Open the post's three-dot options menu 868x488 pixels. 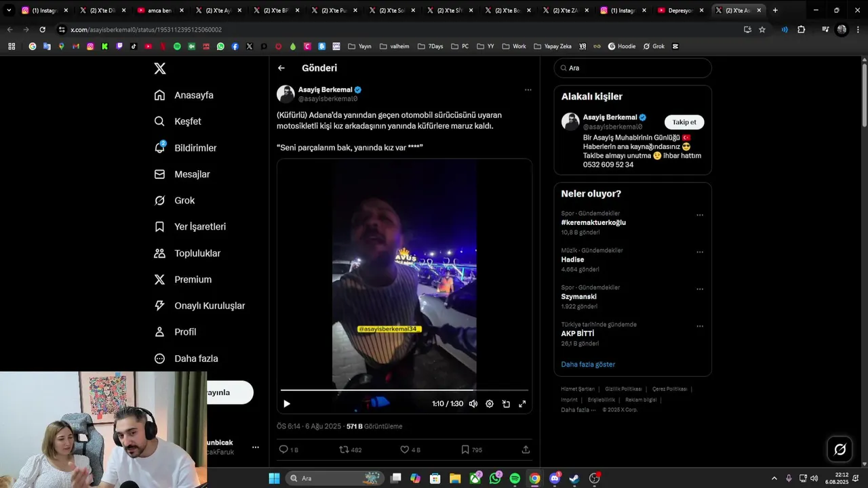pos(528,89)
